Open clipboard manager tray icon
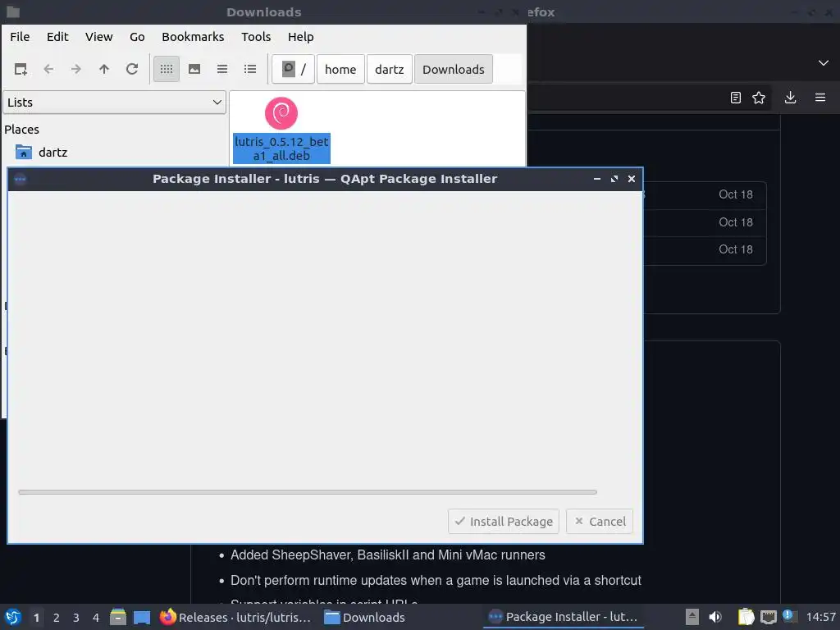 (x=746, y=617)
